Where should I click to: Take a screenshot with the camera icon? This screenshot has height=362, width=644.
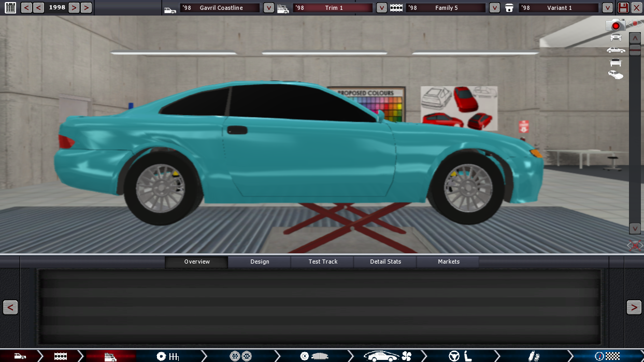616,25
